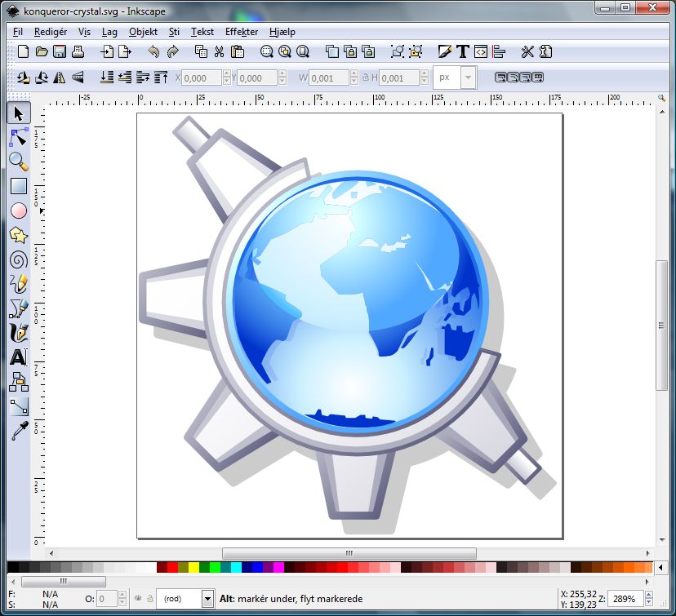Choose the Rectangle drawing tool
Screen dimensions: 676x616
click(19, 186)
